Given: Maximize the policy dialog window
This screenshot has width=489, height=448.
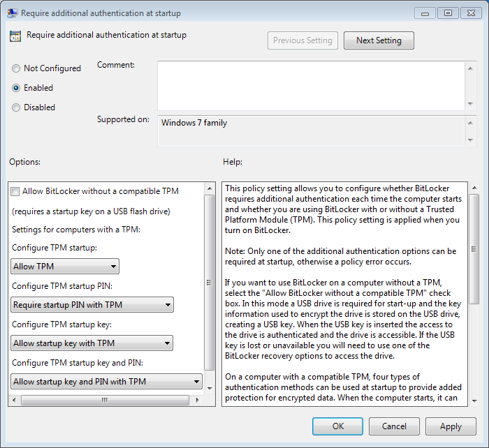Looking at the screenshot, I should (448, 13).
